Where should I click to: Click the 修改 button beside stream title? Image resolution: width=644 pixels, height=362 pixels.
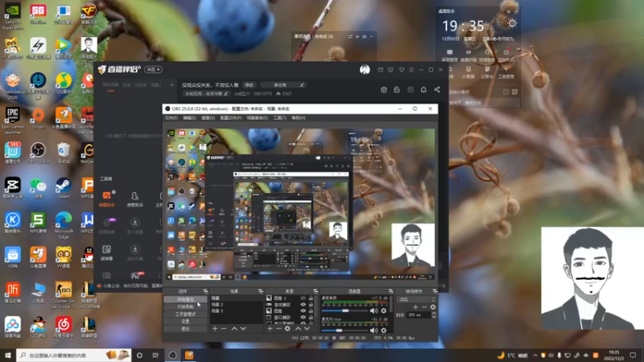pyautogui.click(x=250, y=85)
